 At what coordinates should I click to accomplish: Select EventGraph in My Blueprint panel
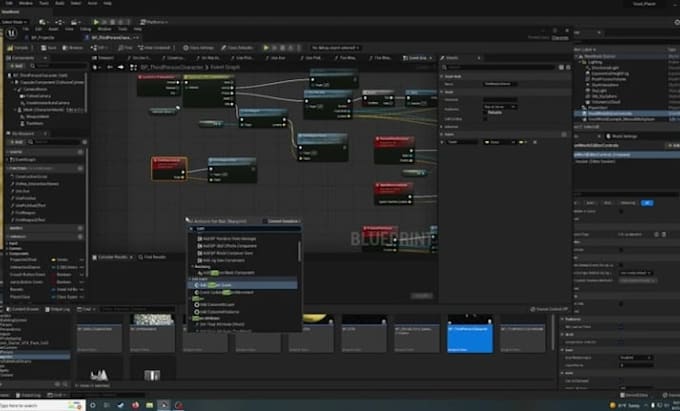click(x=25, y=160)
